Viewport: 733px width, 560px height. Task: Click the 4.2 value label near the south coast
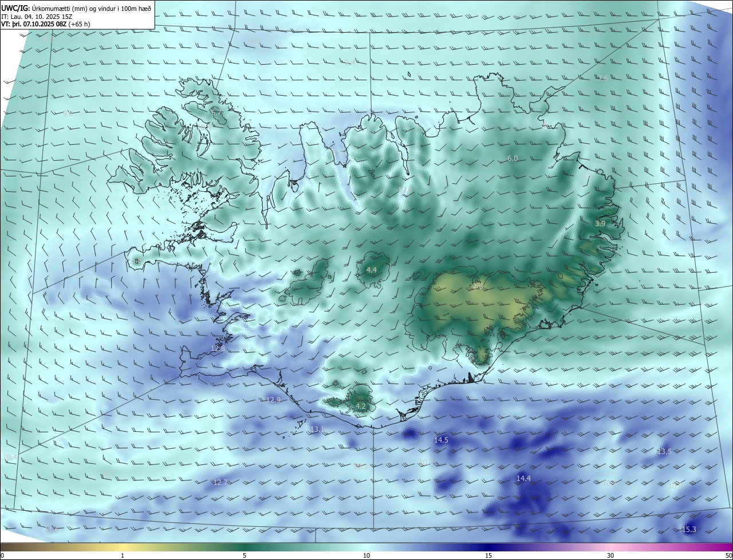(x=361, y=406)
